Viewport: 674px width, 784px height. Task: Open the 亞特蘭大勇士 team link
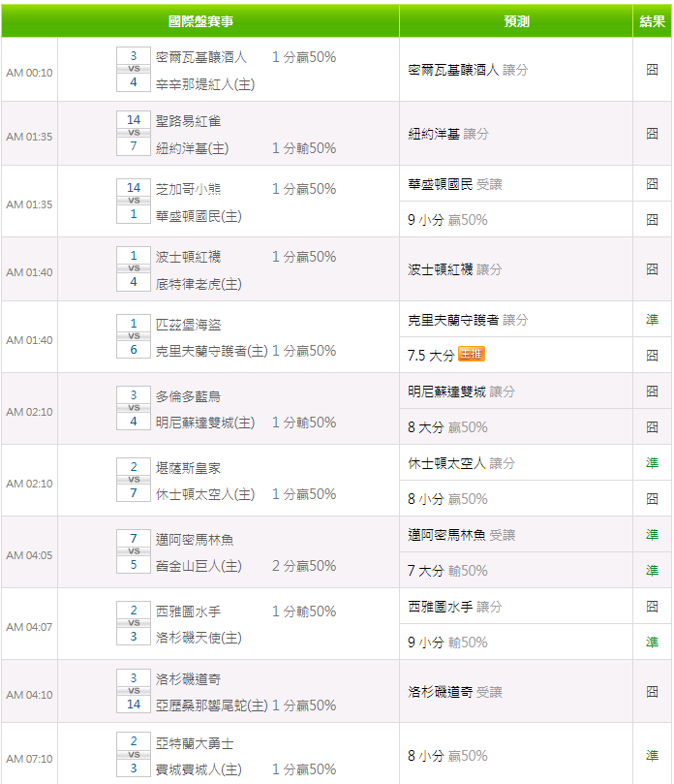coord(195,743)
